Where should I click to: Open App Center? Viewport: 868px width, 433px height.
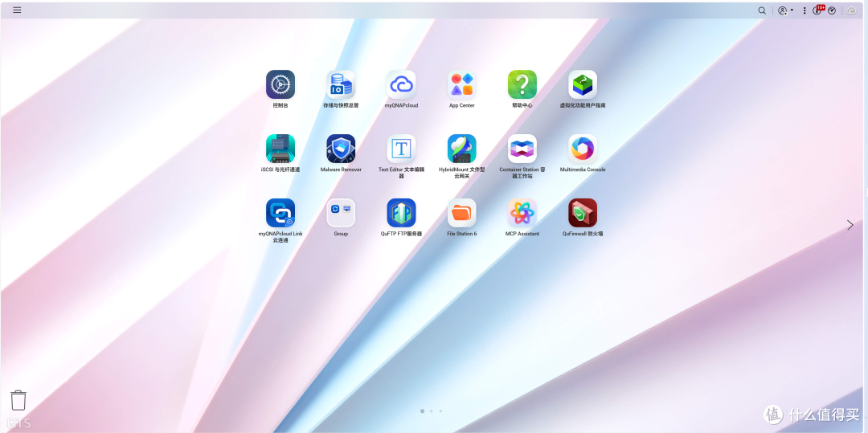461,84
